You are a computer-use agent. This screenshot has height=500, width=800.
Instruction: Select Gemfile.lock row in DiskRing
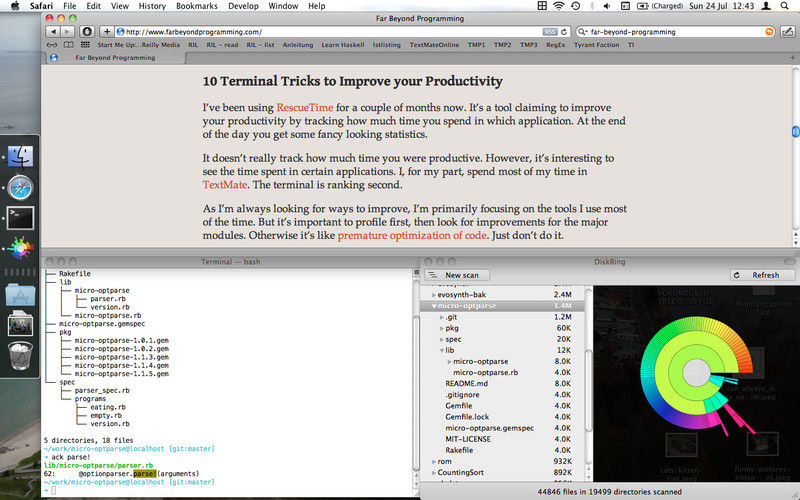[x=502, y=417]
